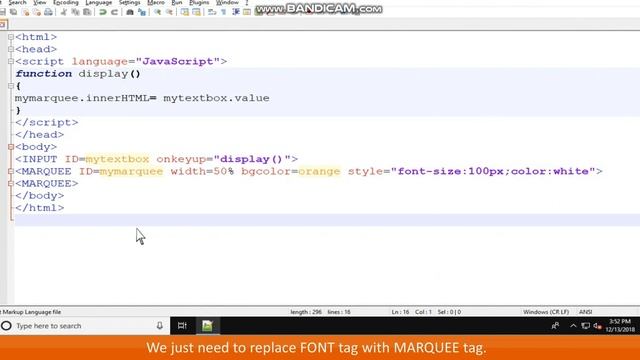Click the Redo arrow icon
The image size is (640, 360).
(115, 12)
